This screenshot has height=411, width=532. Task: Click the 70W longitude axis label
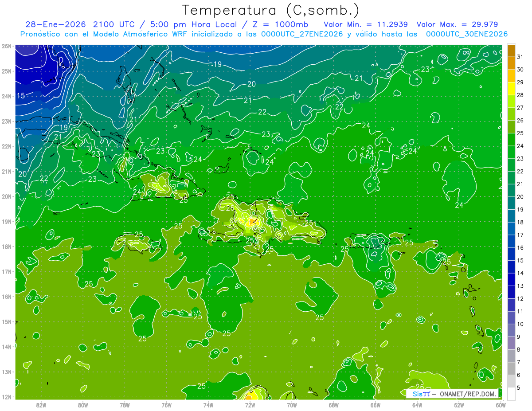click(x=292, y=405)
